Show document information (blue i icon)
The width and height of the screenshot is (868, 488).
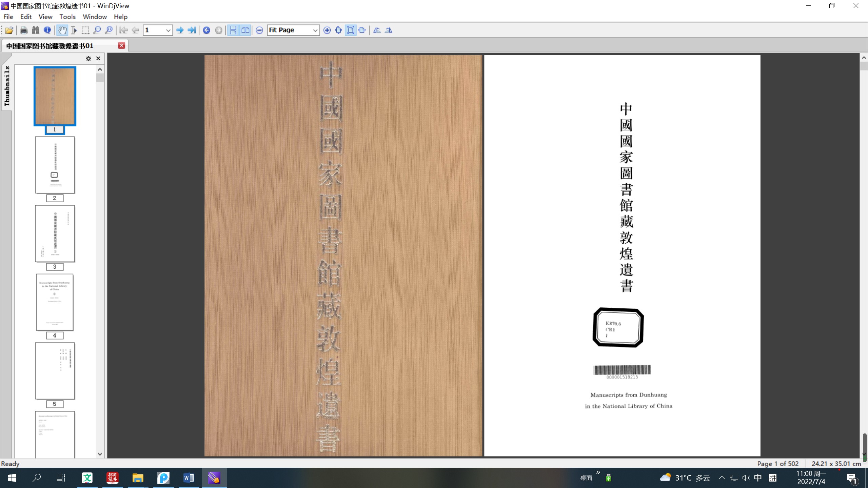tap(47, 30)
